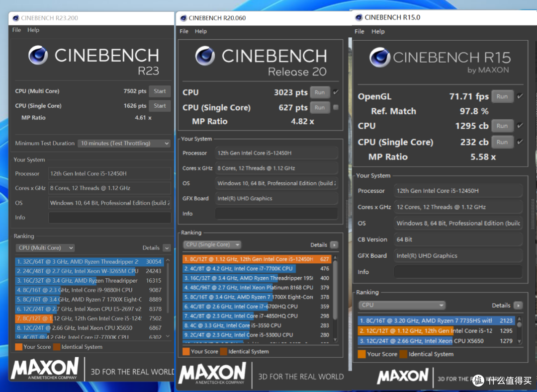Click the orange Your Score swatch in R15
Screen dimensions: 537x392
tap(361, 354)
